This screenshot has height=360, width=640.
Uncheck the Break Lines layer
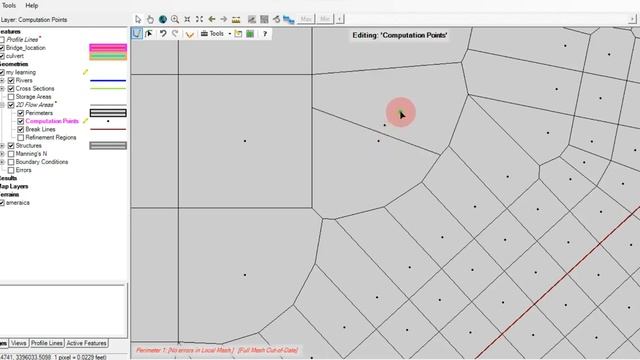pos(21,129)
